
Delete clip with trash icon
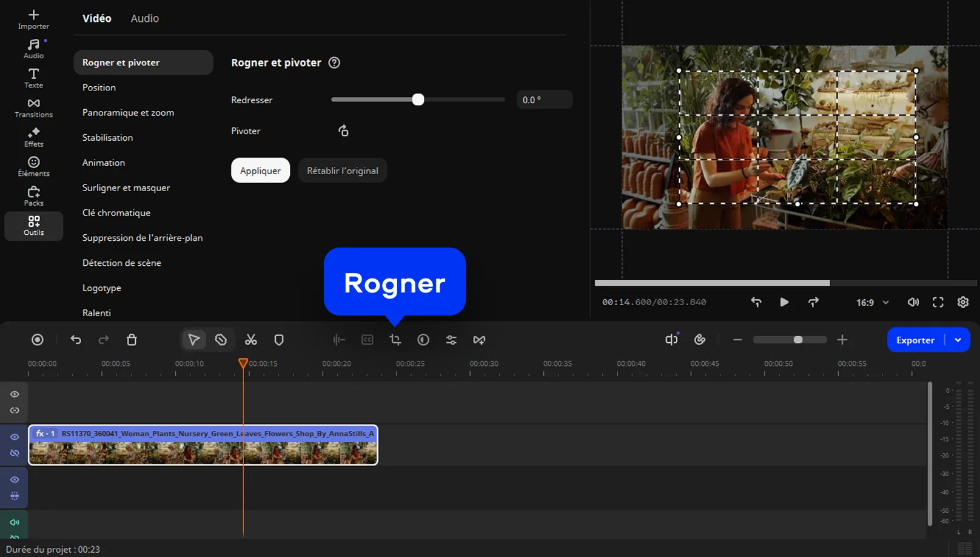pos(132,340)
